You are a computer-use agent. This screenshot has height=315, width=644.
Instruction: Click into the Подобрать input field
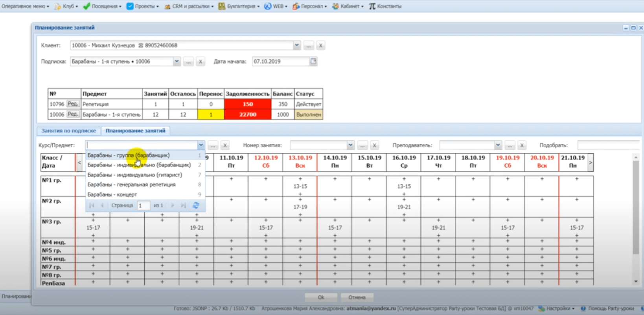(607, 145)
